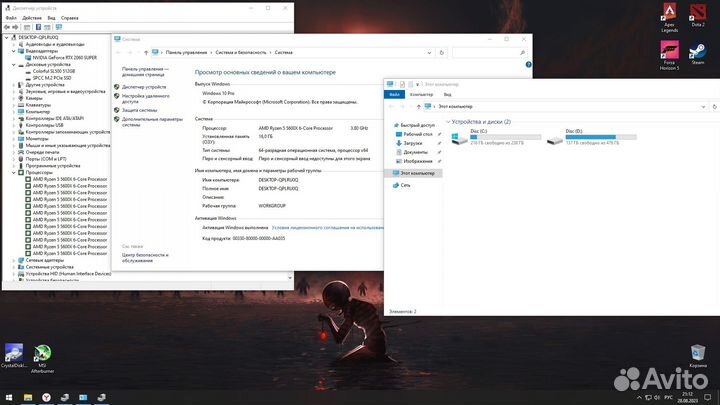Expand the Контроллеры USB node

[x=14, y=125]
